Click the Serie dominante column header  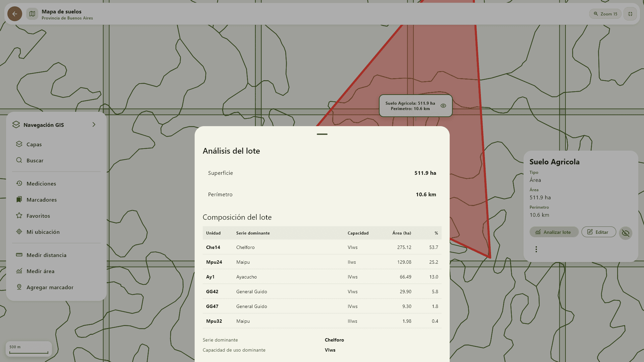pos(253,233)
